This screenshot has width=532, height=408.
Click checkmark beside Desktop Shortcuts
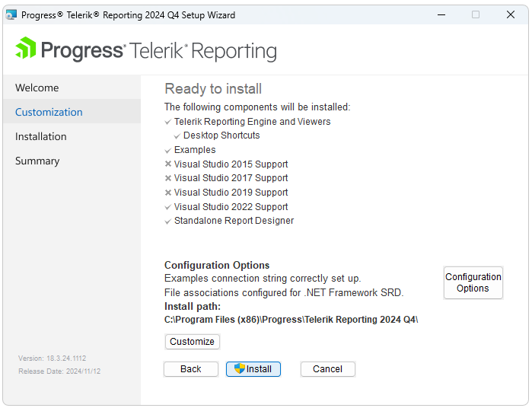click(177, 136)
